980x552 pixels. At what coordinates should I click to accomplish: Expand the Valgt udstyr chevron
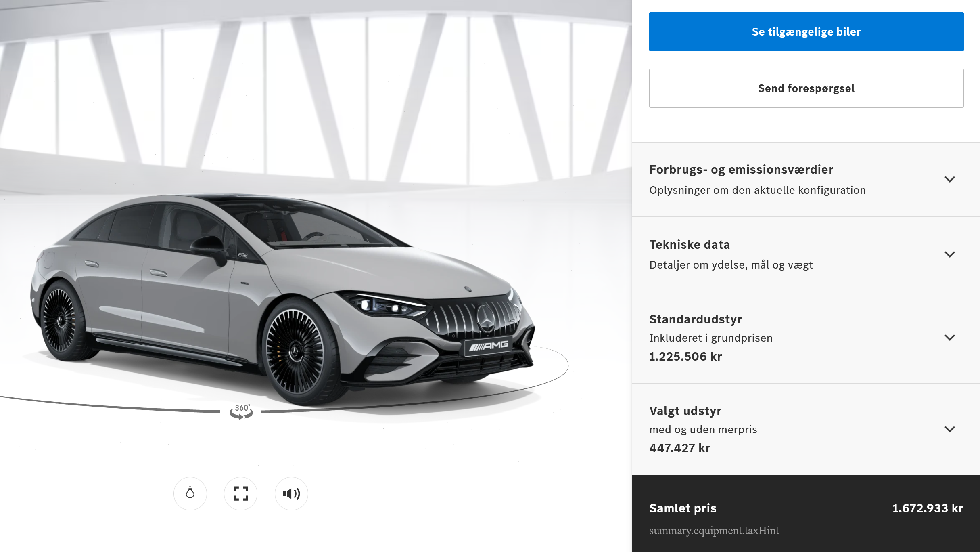coord(950,429)
